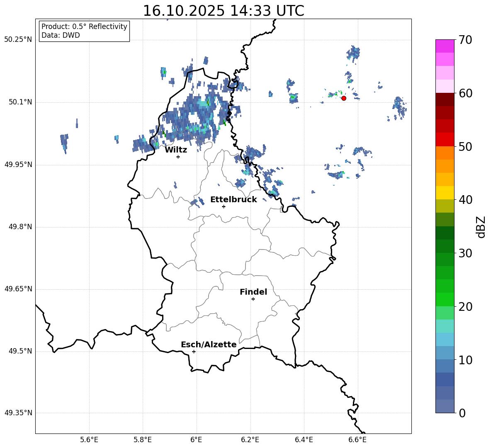Click the Wiltz city label
The height and width of the screenshot is (448, 491).
176,150
